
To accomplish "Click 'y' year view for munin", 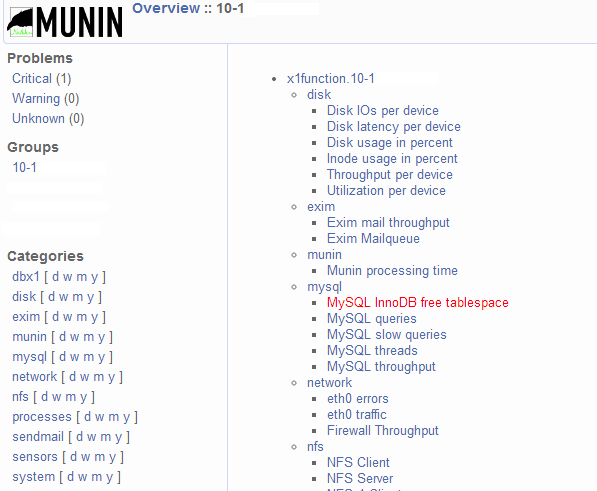I will [101, 337].
